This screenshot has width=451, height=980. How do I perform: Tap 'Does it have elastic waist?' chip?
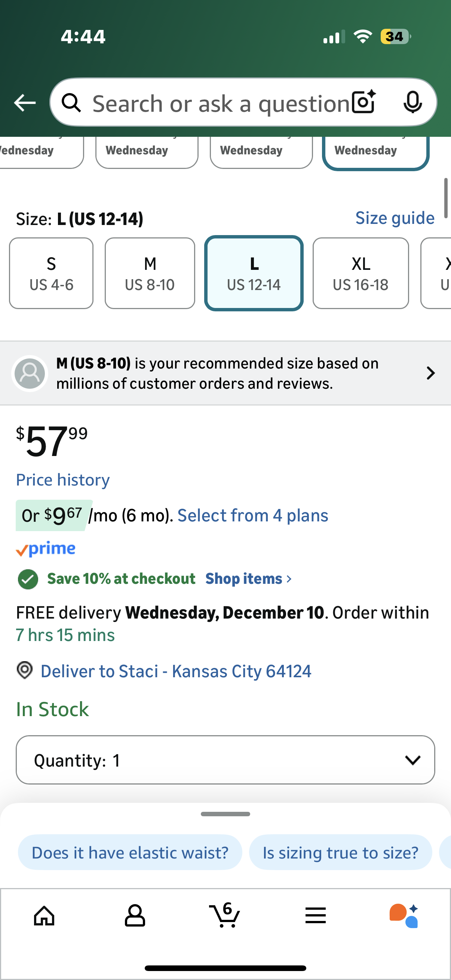(130, 853)
